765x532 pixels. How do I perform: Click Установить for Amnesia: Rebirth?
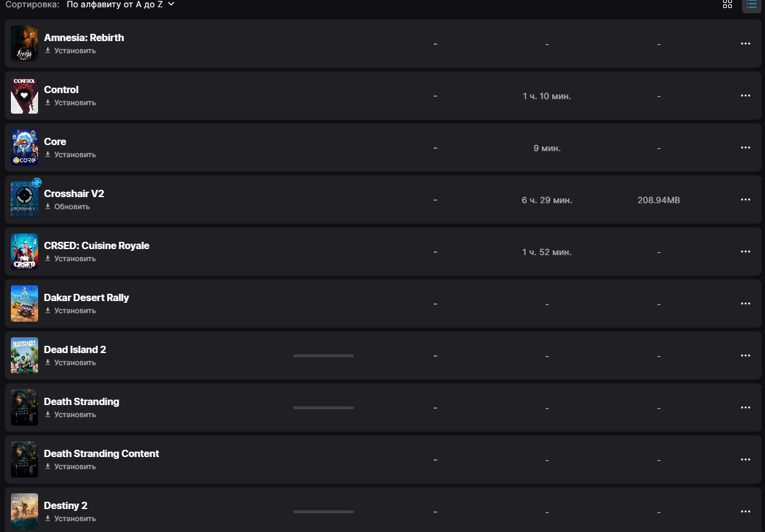[x=74, y=51]
